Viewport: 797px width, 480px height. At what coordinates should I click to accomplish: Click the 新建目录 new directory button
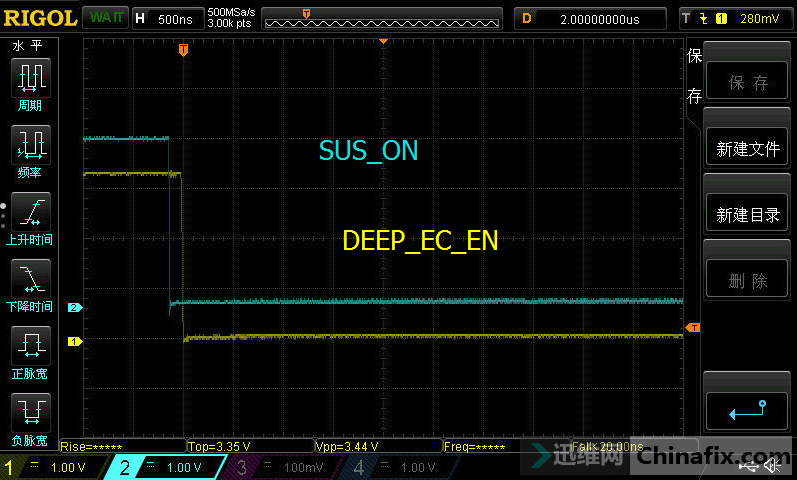(747, 215)
